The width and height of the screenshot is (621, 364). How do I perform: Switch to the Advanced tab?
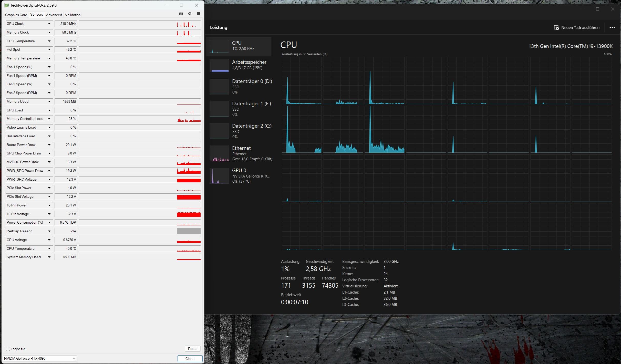pos(54,15)
